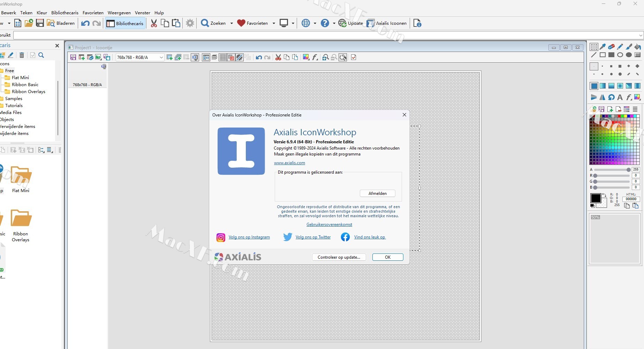Choose the Pencil tool
This screenshot has height=349, width=644.
pyautogui.click(x=620, y=46)
